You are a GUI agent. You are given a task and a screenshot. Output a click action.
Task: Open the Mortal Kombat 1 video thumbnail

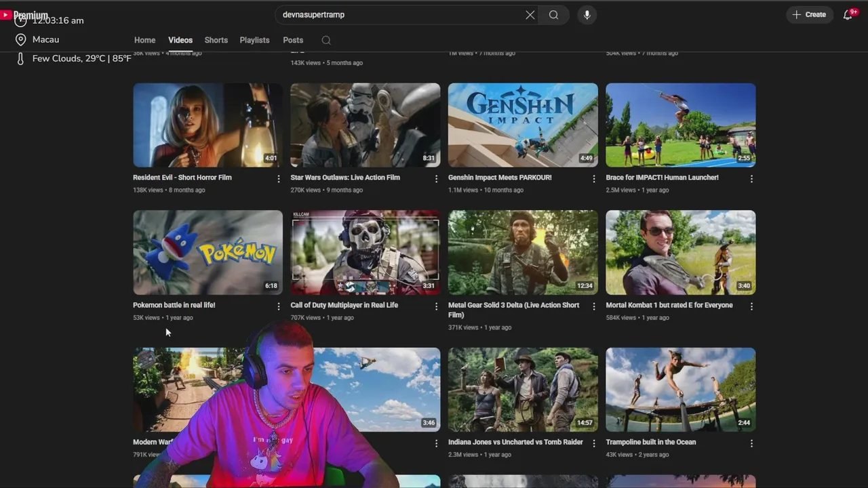click(x=680, y=252)
